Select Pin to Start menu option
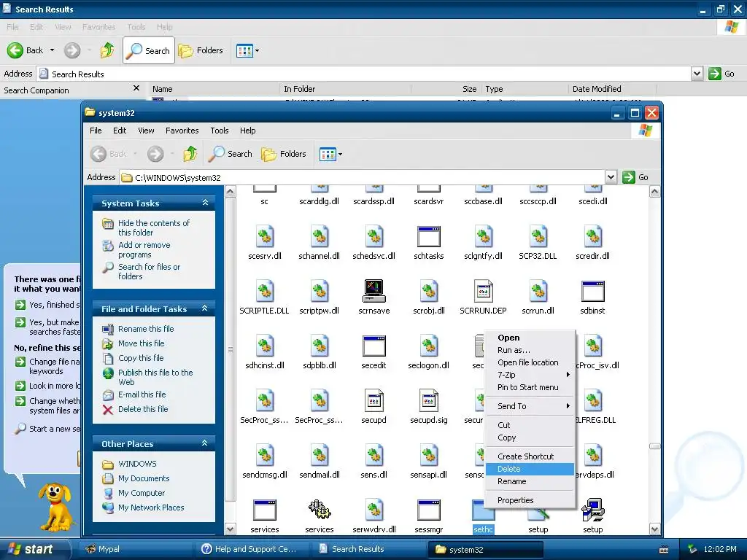Image resolution: width=747 pixels, height=560 pixels. (x=530, y=387)
